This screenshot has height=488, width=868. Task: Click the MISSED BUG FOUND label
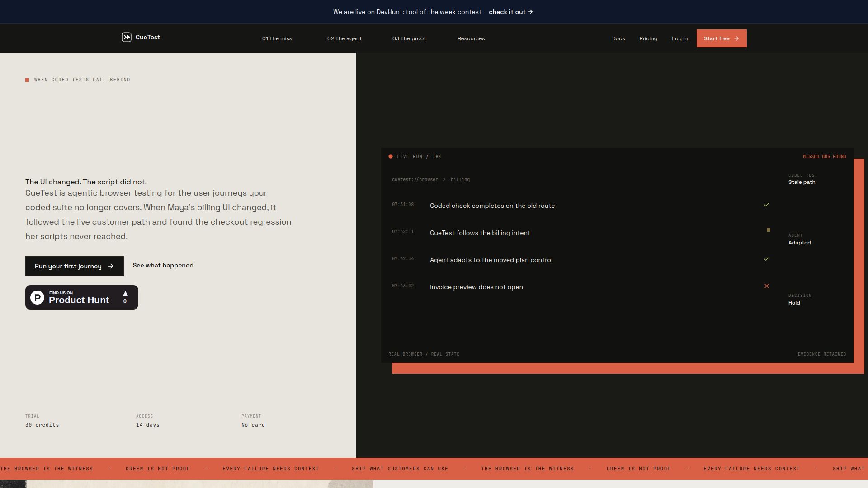pyautogui.click(x=825, y=156)
